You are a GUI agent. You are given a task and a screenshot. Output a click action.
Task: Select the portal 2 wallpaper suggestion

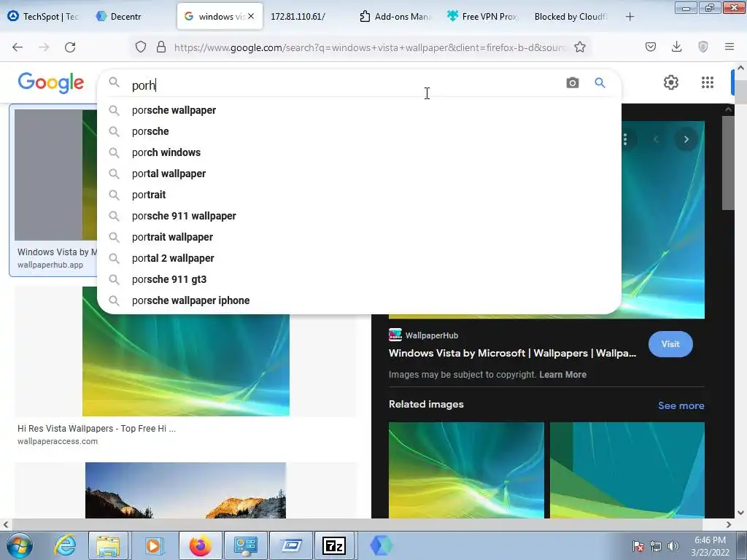pos(359,258)
